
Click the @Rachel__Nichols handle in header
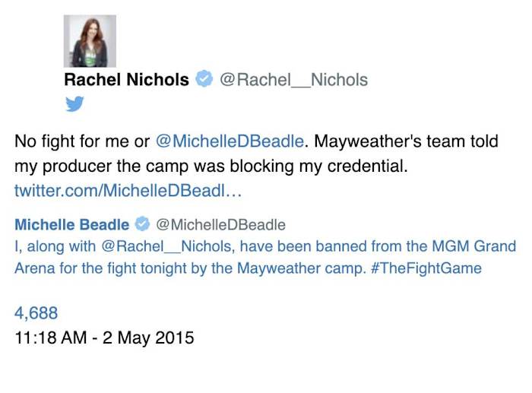coord(293,80)
